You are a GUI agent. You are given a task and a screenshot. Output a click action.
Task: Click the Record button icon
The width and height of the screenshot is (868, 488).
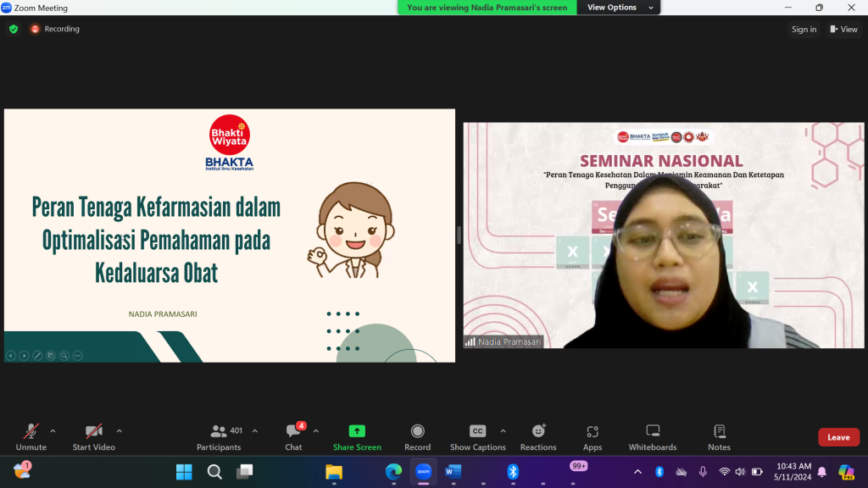click(x=417, y=431)
